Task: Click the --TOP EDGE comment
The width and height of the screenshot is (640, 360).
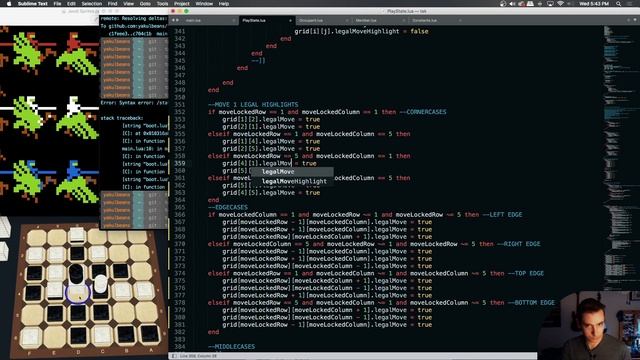Action: (x=526, y=273)
